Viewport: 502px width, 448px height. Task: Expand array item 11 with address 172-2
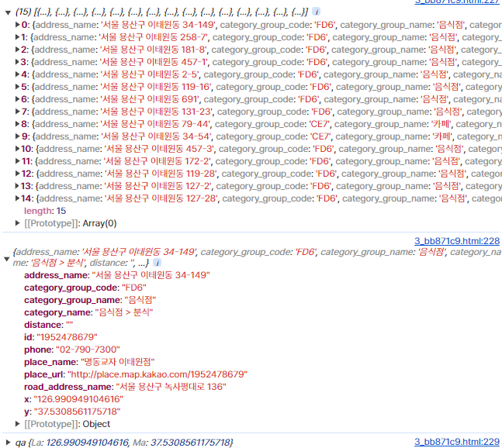pos(18,161)
